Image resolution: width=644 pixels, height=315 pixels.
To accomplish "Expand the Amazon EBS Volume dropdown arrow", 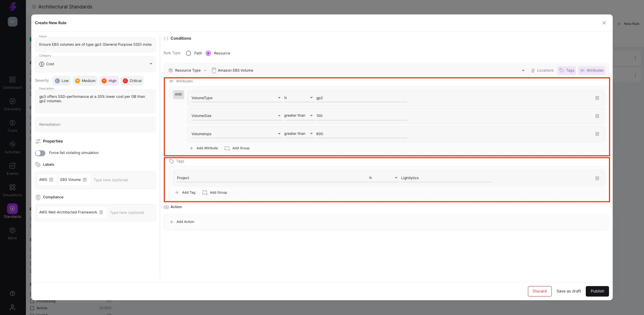I will click(x=523, y=70).
